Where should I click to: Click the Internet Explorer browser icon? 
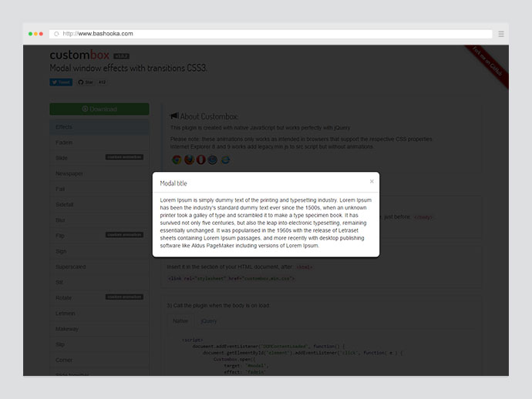point(225,159)
